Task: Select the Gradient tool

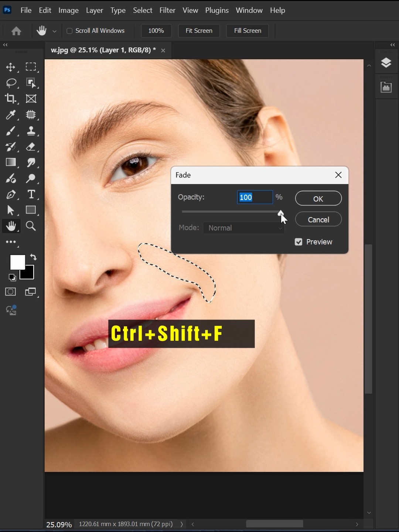Action: pos(11,162)
